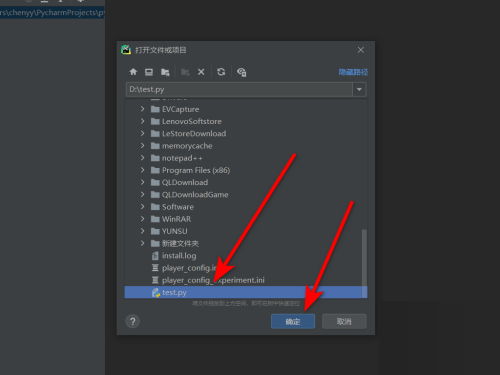Click the new folder toolbar icon
The height and width of the screenshot is (375, 500).
[x=185, y=72]
